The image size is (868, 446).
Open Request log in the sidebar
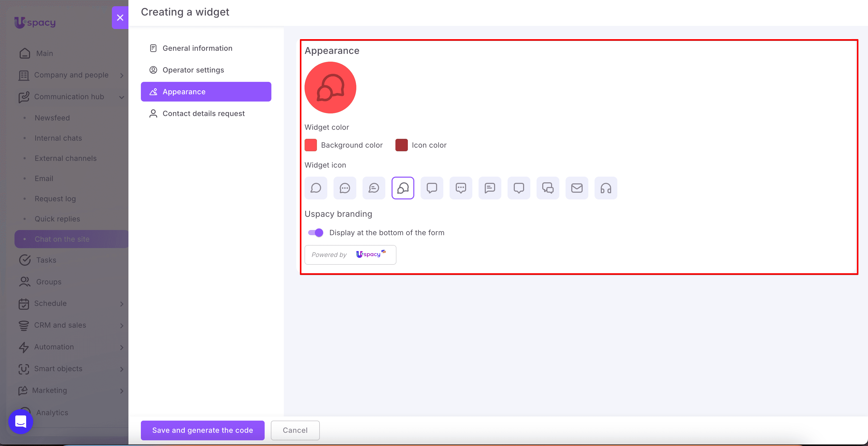55,199
